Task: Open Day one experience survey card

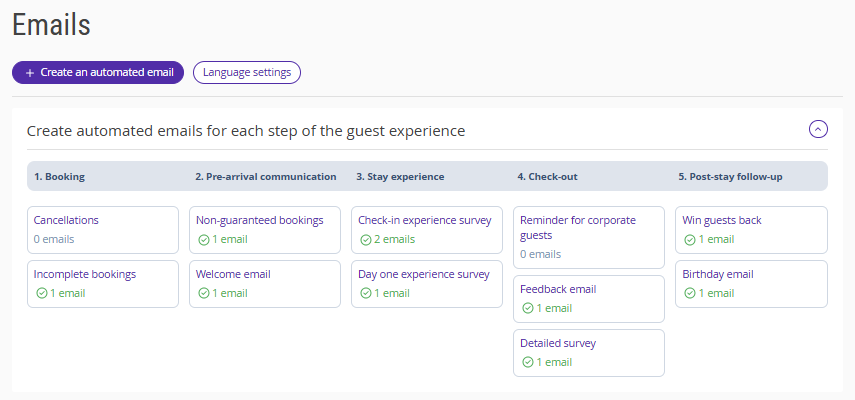Action: pyautogui.click(x=427, y=283)
